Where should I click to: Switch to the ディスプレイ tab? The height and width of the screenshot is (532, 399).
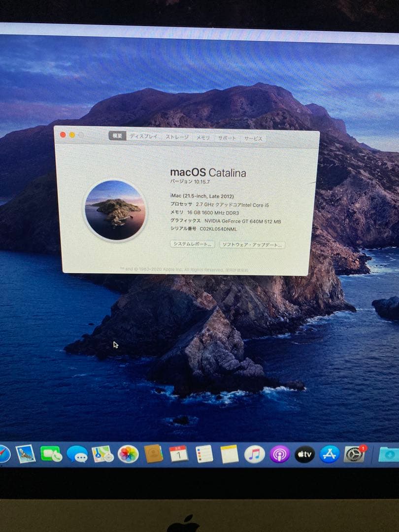pos(143,136)
